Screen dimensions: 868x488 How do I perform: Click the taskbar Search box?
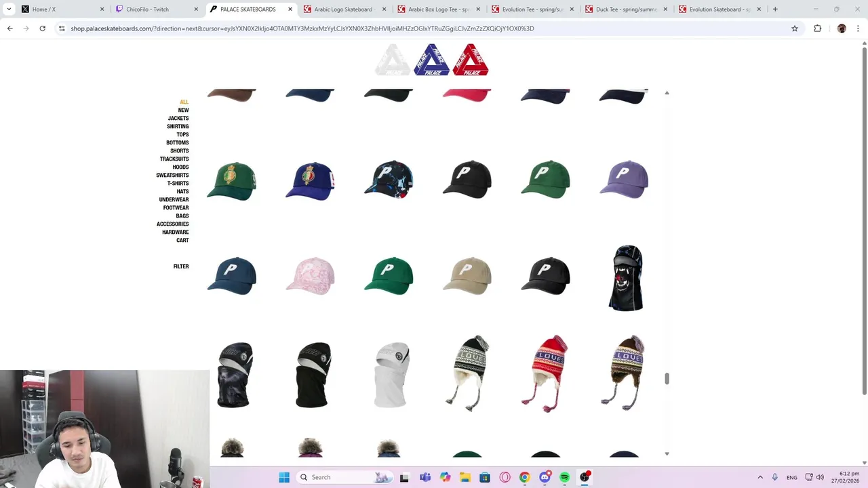pos(346,477)
